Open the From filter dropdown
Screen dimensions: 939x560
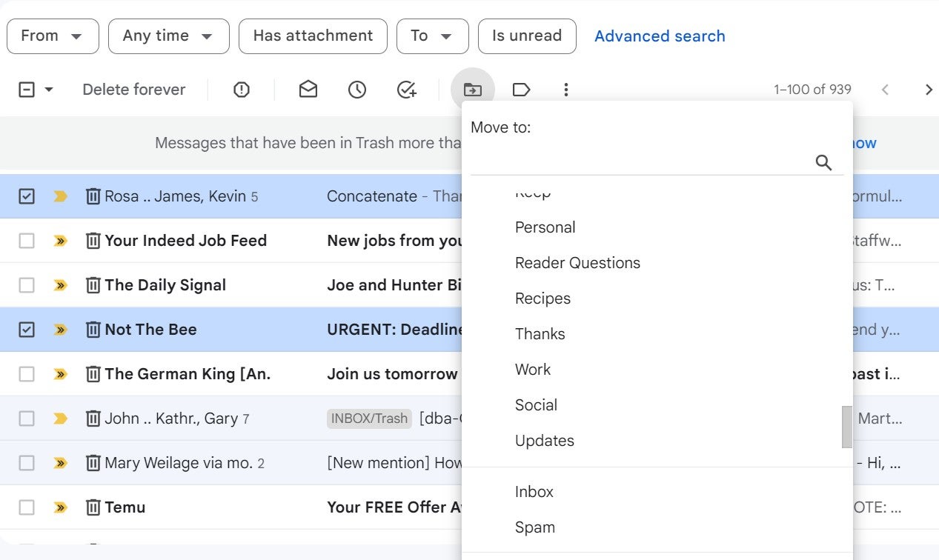tap(53, 36)
